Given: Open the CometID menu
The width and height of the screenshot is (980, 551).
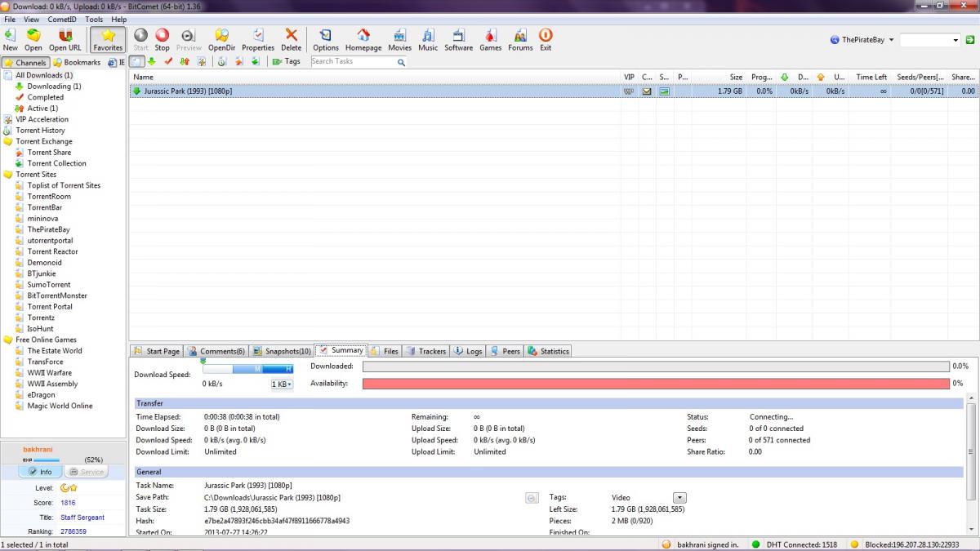Looking at the screenshot, I should click(62, 19).
